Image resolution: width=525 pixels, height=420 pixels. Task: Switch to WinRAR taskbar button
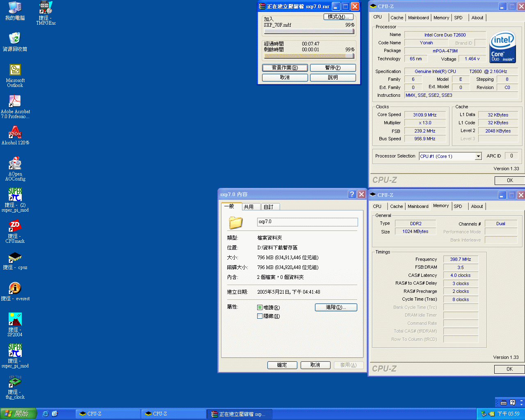pyautogui.click(x=240, y=414)
